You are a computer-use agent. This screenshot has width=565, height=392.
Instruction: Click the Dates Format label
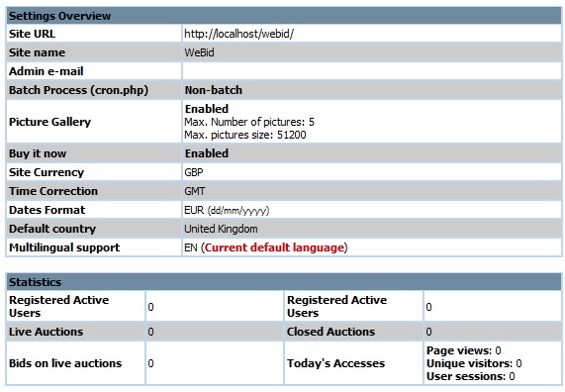coord(47,210)
